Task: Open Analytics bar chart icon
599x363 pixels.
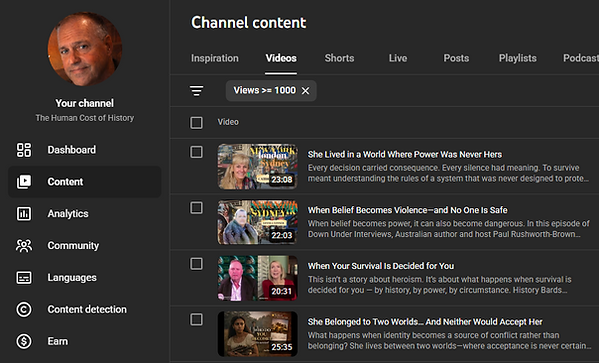Action: pos(24,214)
